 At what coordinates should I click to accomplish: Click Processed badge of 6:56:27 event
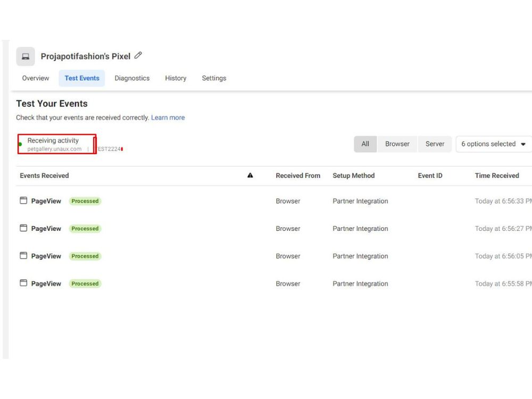pos(85,228)
